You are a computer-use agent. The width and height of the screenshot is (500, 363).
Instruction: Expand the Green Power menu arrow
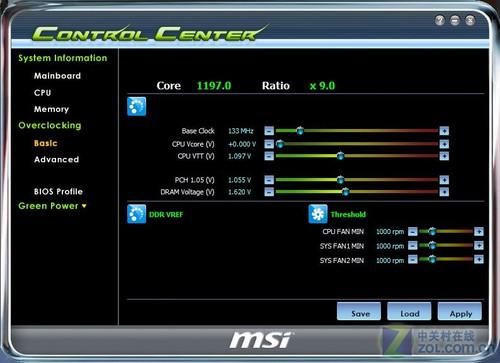tap(84, 206)
